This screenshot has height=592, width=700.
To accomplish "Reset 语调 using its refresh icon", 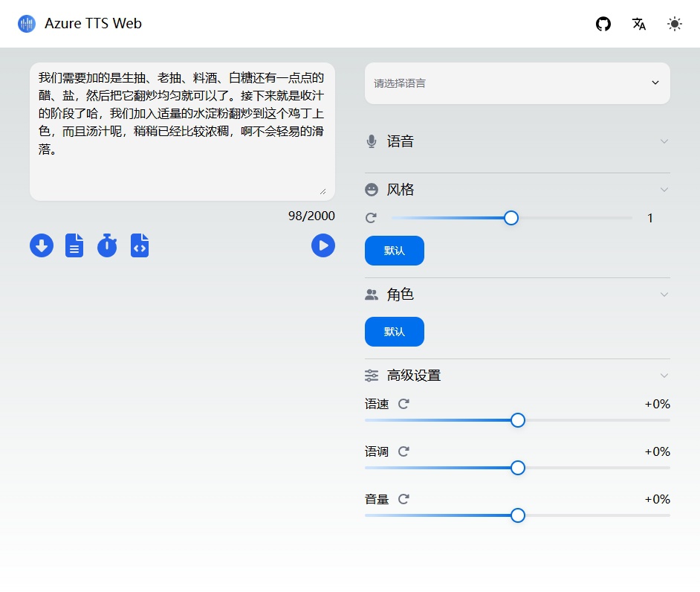I will pos(404,451).
